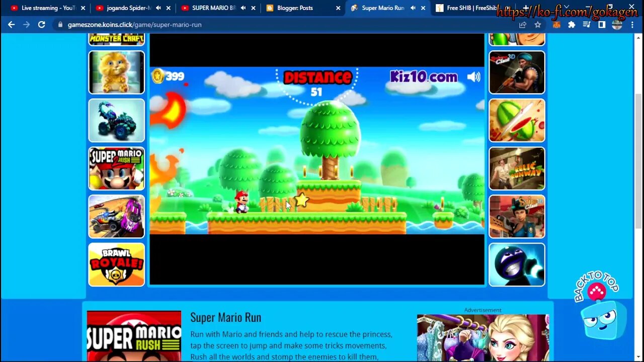
Task: Open the Relic Runway game thumbnail
Action: tap(517, 168)
